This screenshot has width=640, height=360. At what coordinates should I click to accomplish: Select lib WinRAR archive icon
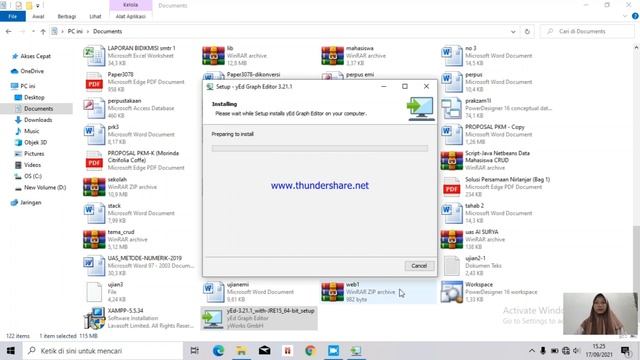click(213, 56)
